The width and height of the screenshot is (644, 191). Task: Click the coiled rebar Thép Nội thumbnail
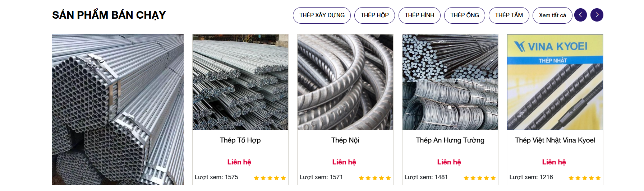(x=345, y=82)
